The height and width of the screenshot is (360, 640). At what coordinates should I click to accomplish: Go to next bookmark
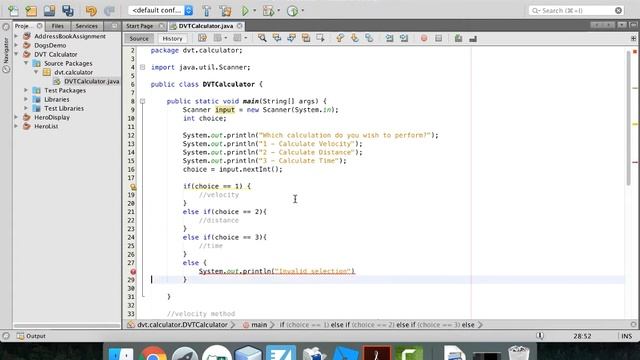(x=354, y=38)
